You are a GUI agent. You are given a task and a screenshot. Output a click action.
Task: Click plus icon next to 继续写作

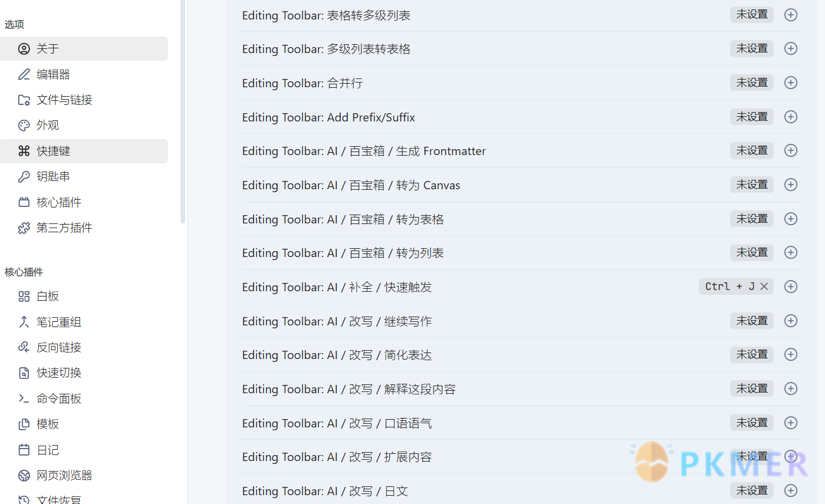790,321
